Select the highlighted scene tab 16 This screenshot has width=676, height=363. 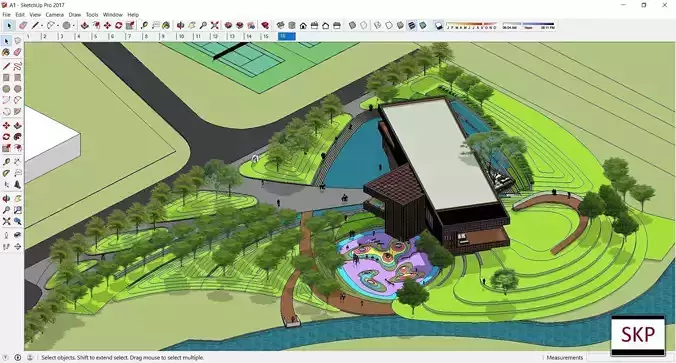287,37
